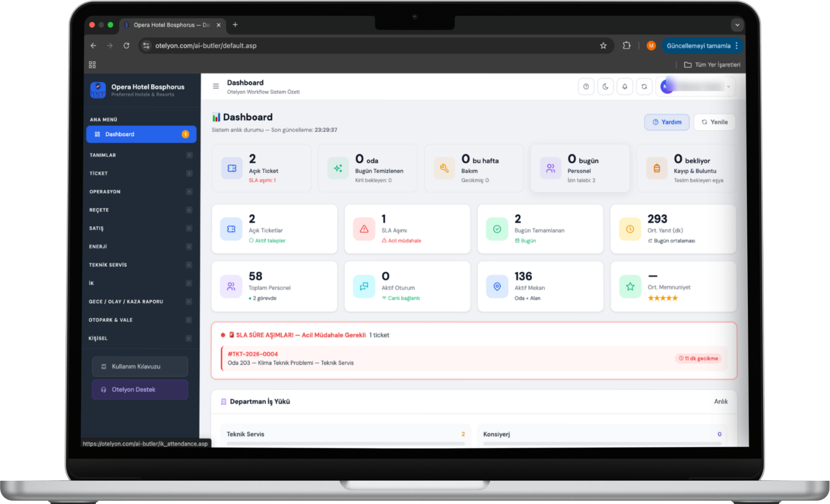Open GECE / OLAY / KAZA RAPORU menu
830x504 pixels.
tap(141, 301)
